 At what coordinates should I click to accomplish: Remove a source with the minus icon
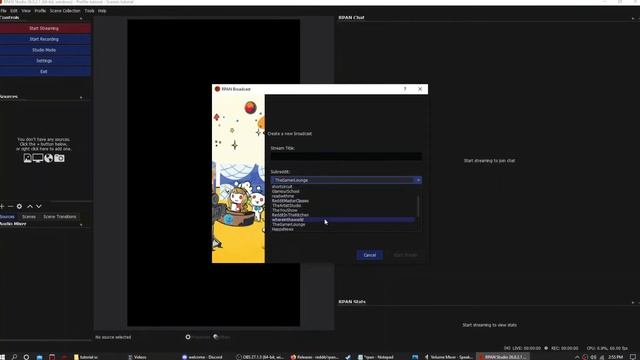coord(11,207)
